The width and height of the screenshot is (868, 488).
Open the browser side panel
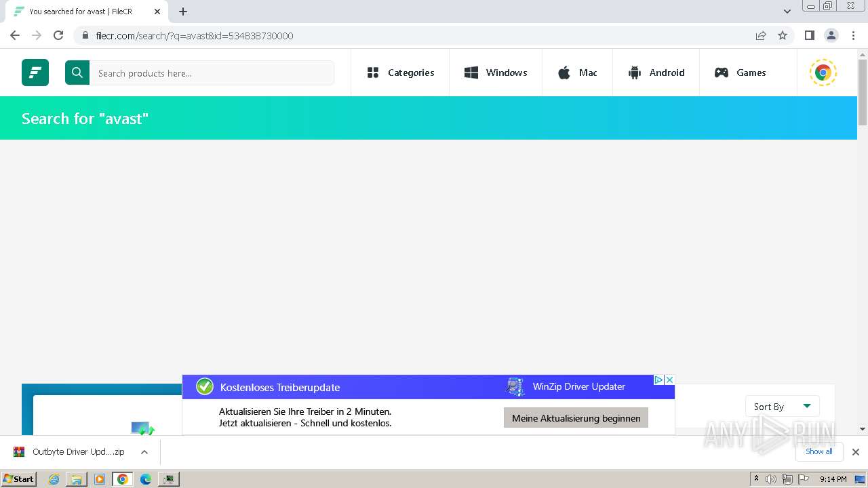[x=809, y=35]
